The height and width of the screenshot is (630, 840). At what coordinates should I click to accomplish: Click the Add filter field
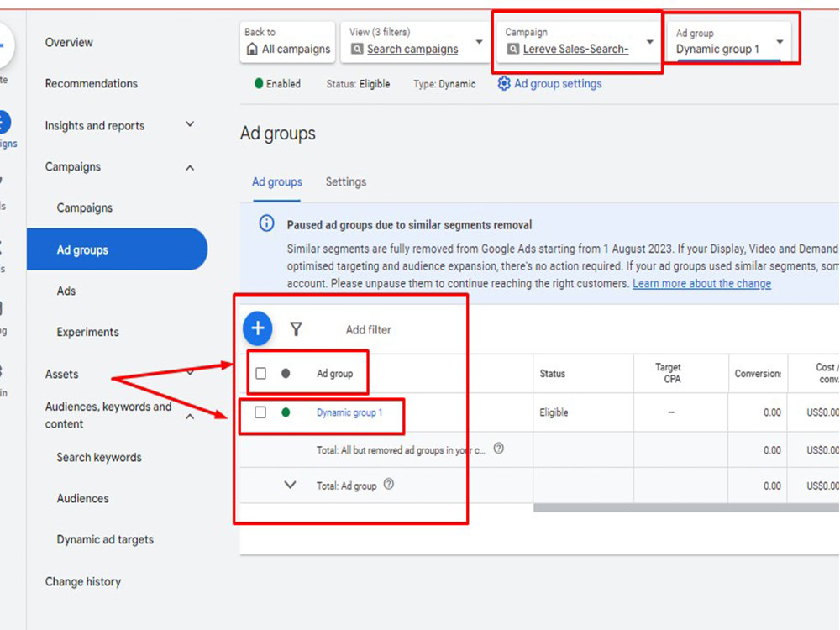click(x=369, y=330)
